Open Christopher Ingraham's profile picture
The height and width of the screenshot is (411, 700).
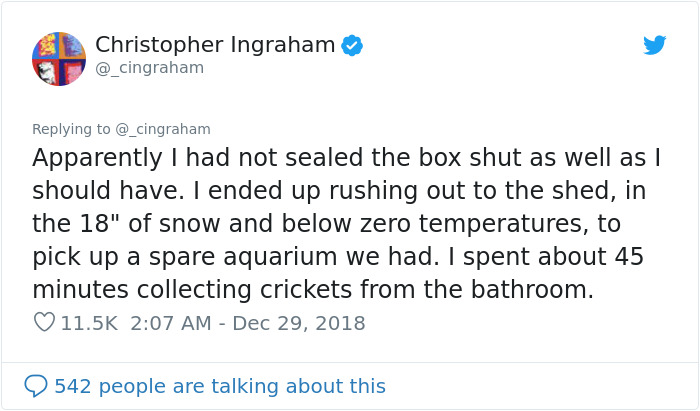[59, 58]
